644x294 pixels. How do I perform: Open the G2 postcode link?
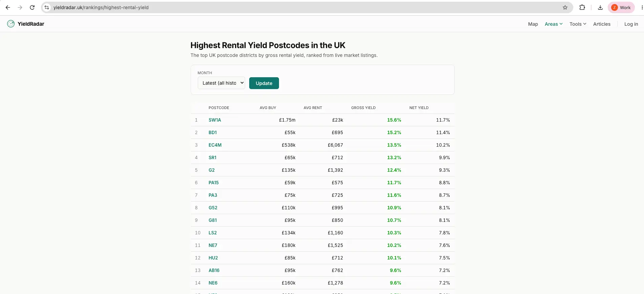click(x=212, y=170)
